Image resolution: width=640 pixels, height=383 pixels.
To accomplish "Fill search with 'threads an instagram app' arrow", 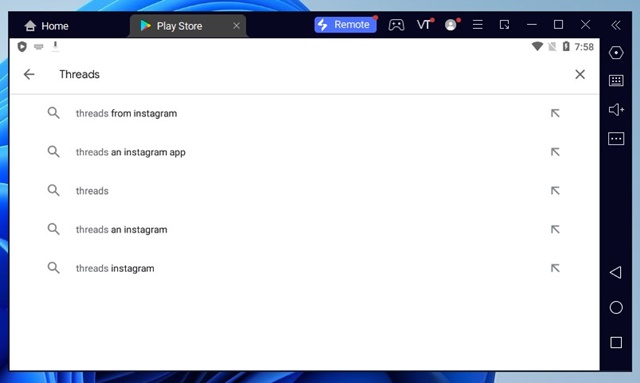I will (555, 152).
